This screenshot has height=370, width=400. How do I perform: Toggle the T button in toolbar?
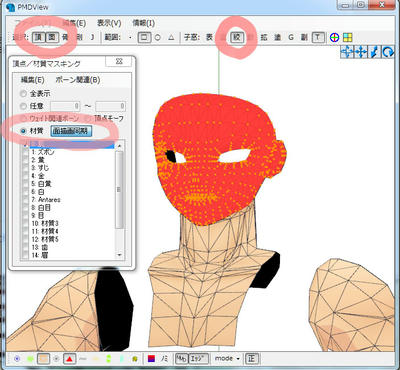point(318,37)
